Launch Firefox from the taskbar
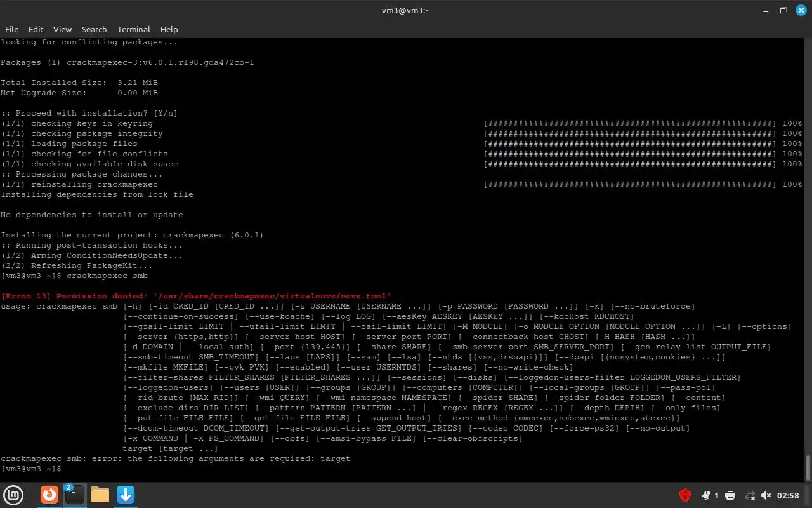The image size is (812, 508). click(49, 495)
